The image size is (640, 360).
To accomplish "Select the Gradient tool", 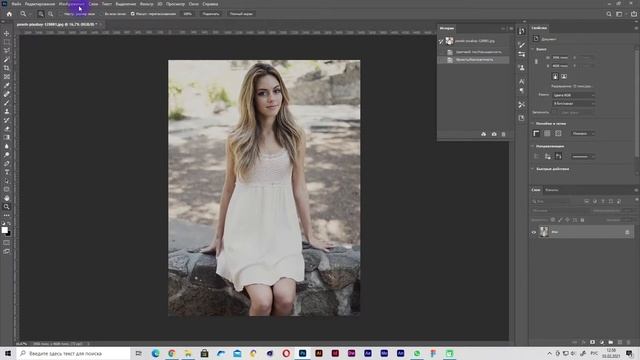I will 7,137.
